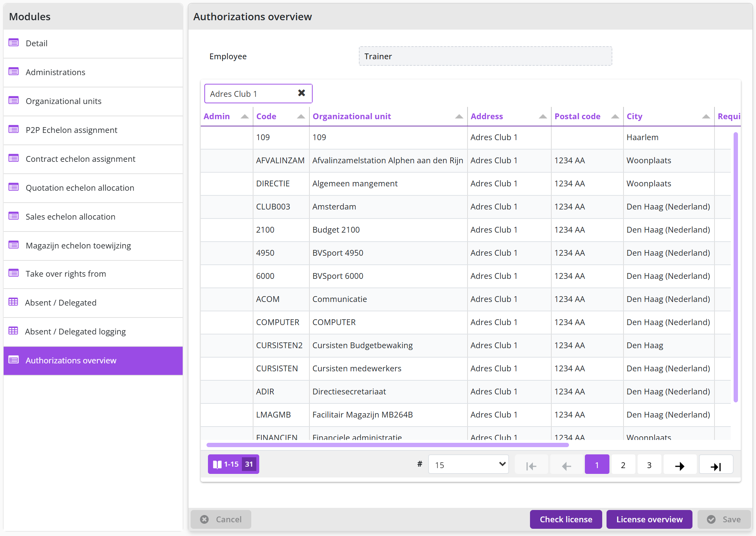Click the Organizational units module icon
Viewport: 756px width, 536px height.
click(x=14, y=101)
